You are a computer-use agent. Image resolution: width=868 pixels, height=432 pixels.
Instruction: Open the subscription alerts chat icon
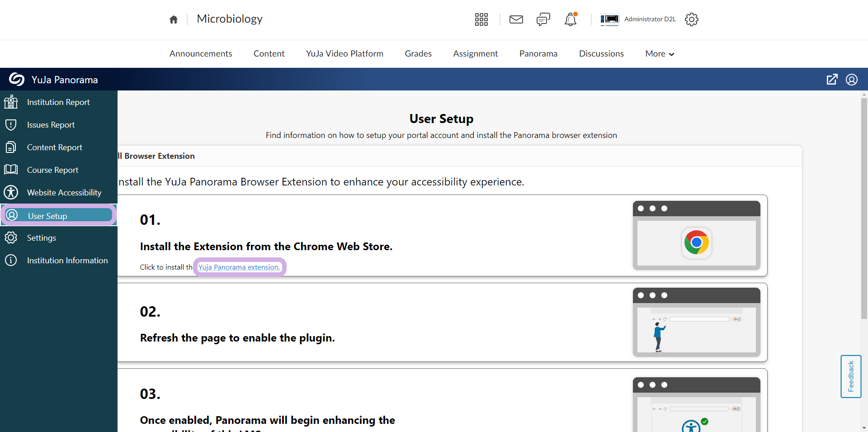click(543, 19)
